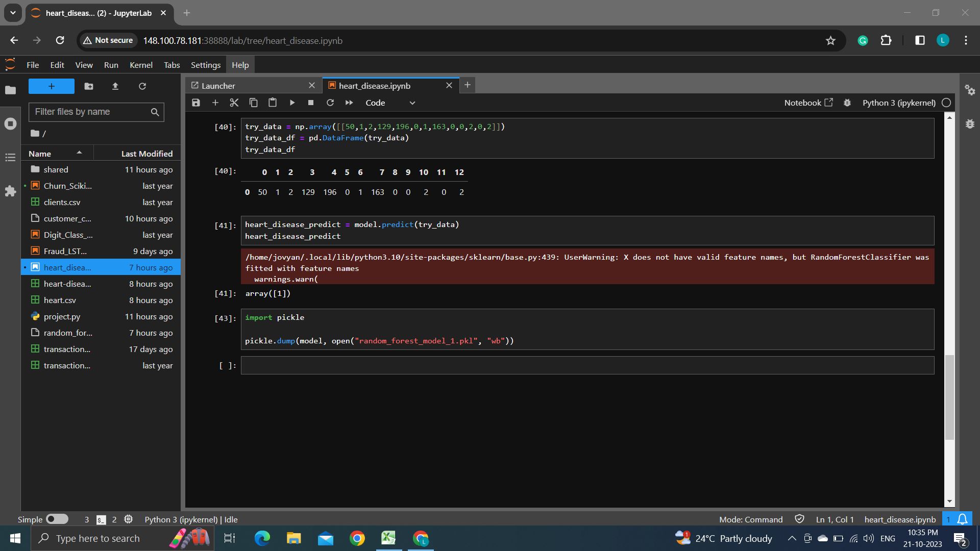Open the Code cell type dropdown

point(390,103)
